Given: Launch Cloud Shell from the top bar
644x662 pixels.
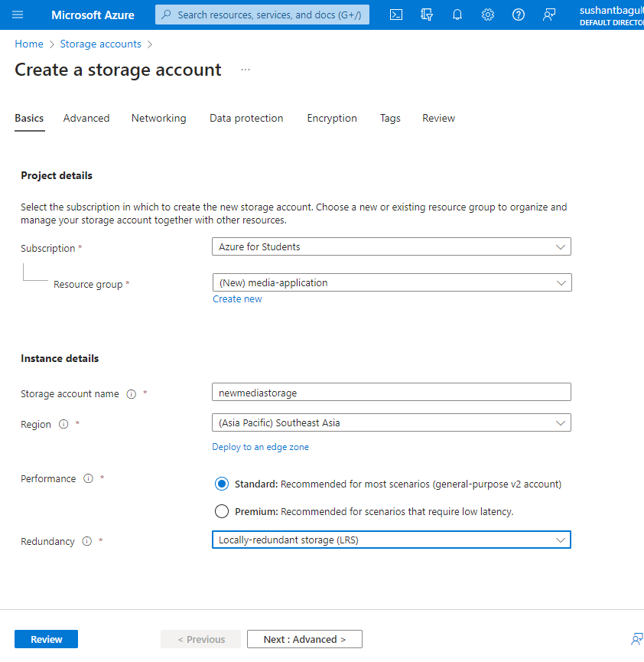Looking at the screenshot, I should tap(396, 15).
